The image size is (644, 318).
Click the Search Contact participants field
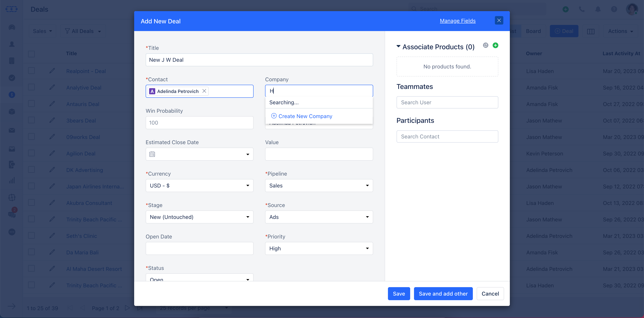(447, 136)
